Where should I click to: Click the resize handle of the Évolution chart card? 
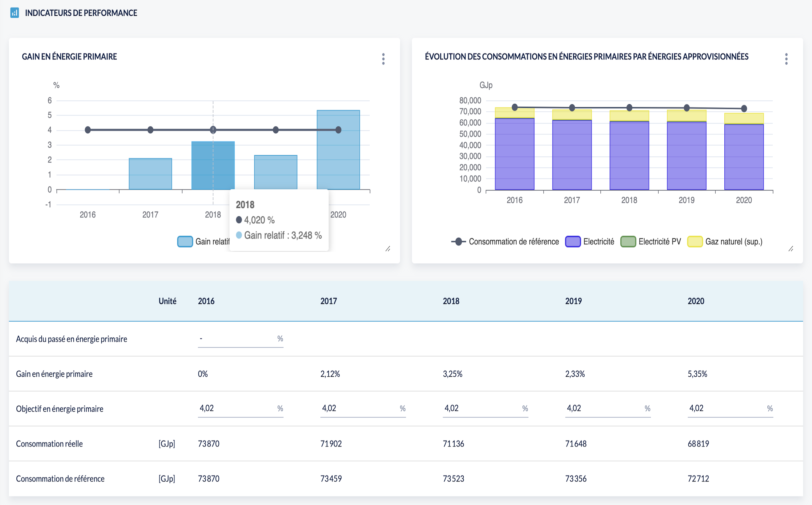coord(791,249)
